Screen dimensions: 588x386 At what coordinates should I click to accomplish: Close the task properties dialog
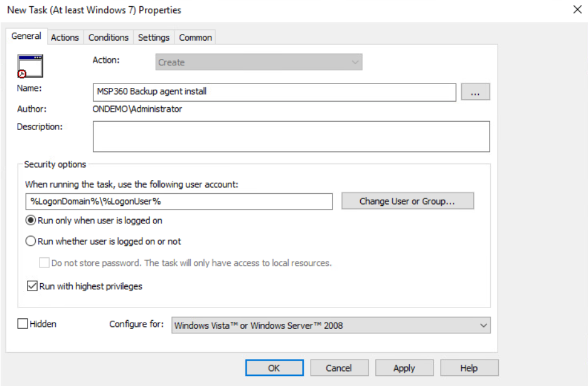click(x=577, y=9)
